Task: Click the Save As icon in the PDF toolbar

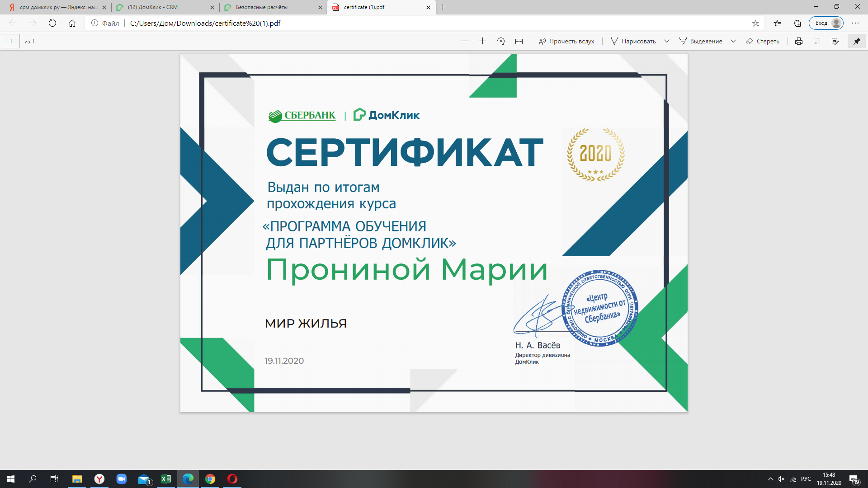Action: 835,41
